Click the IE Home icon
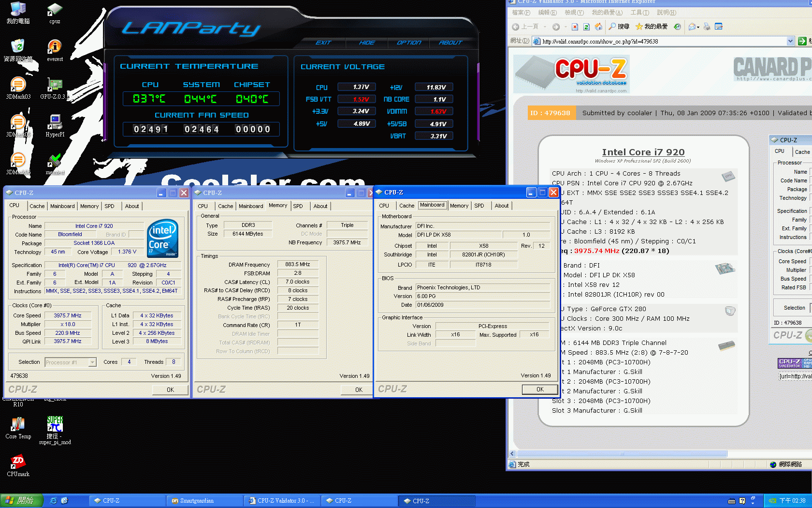Image resolution: width=812 pixels, height=508 pixels. pos(598,27)
